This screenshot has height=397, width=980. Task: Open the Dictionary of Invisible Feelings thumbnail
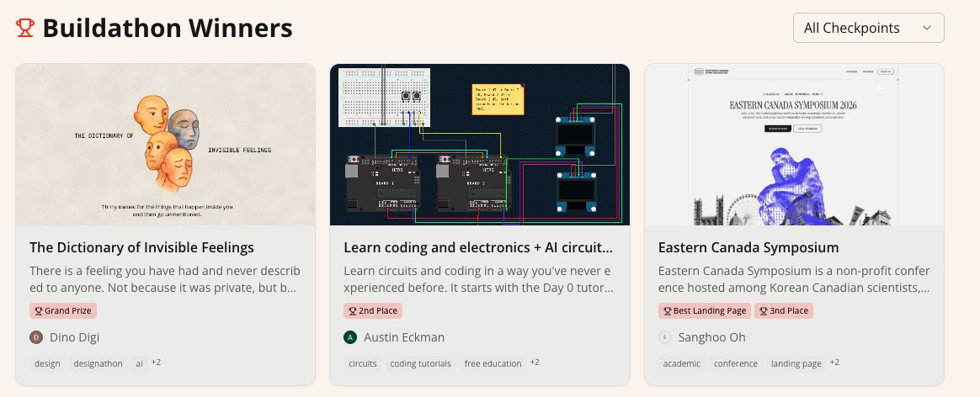(x=166, y=144)
